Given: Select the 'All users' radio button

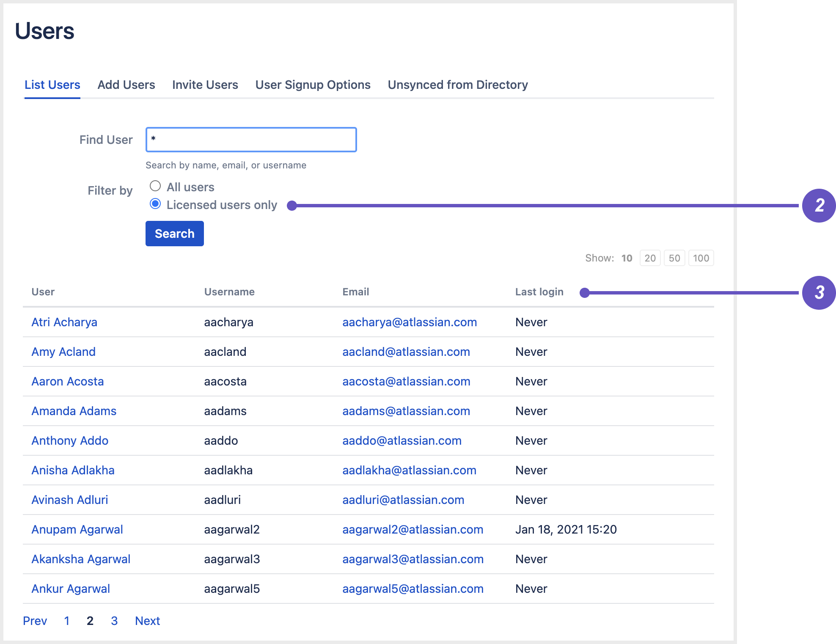Looking at the screenshot, I should click(155, 186).
